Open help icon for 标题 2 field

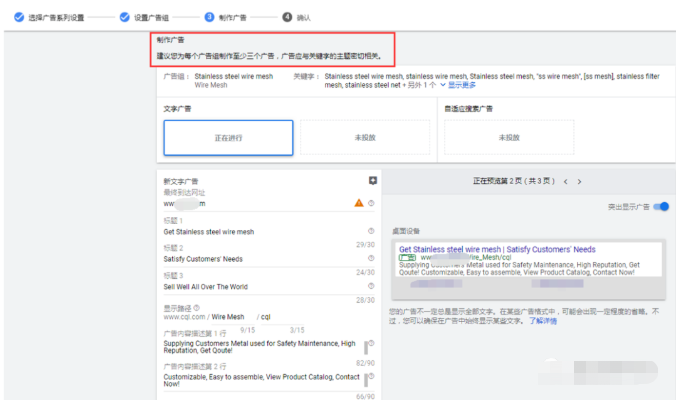tap(371, 258)
